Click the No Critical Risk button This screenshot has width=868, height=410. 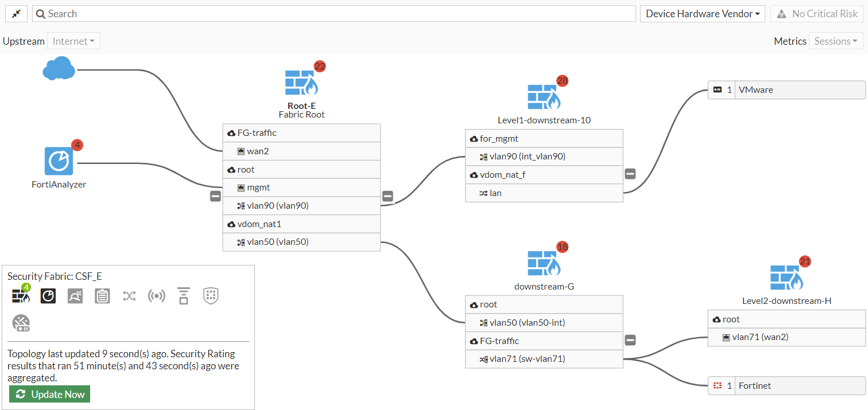[x=818, y=14]
